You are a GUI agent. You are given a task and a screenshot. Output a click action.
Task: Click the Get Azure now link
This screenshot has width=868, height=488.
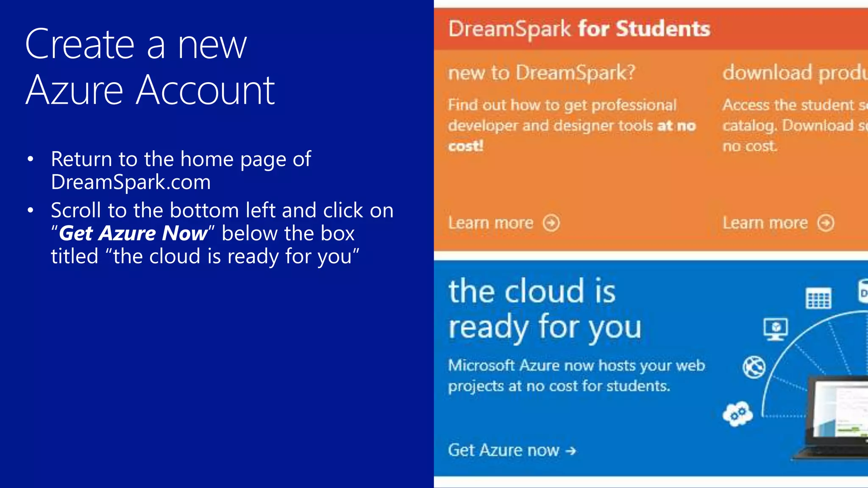504,450
